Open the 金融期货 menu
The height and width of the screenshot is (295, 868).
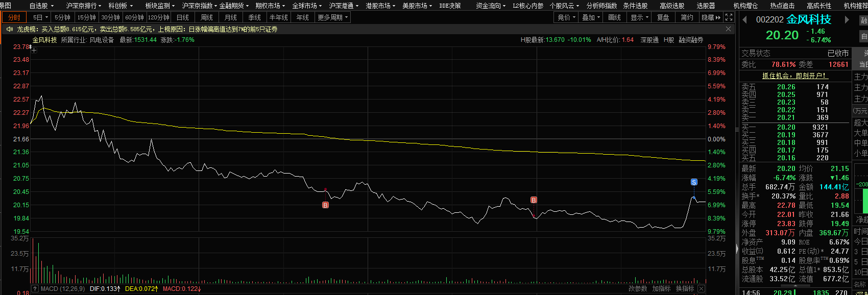234,6
